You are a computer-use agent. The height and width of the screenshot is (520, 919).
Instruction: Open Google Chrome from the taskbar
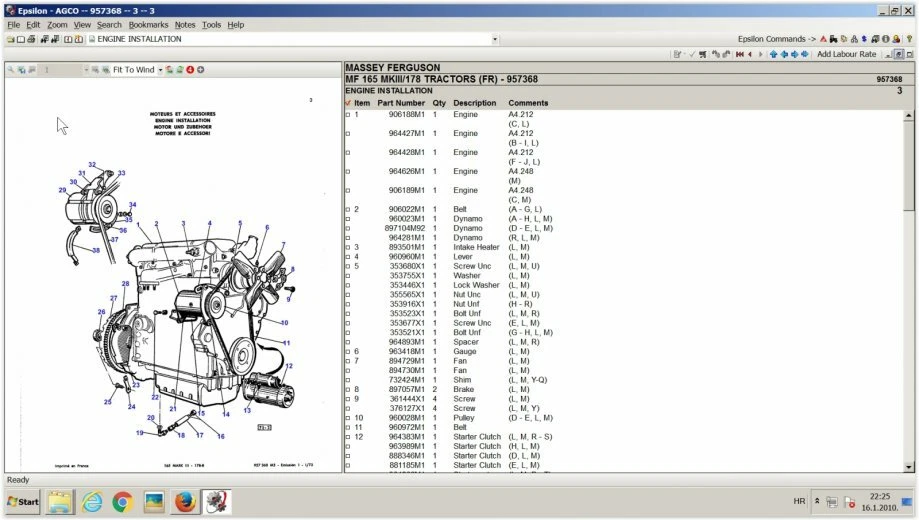click(x=122, y=502)
